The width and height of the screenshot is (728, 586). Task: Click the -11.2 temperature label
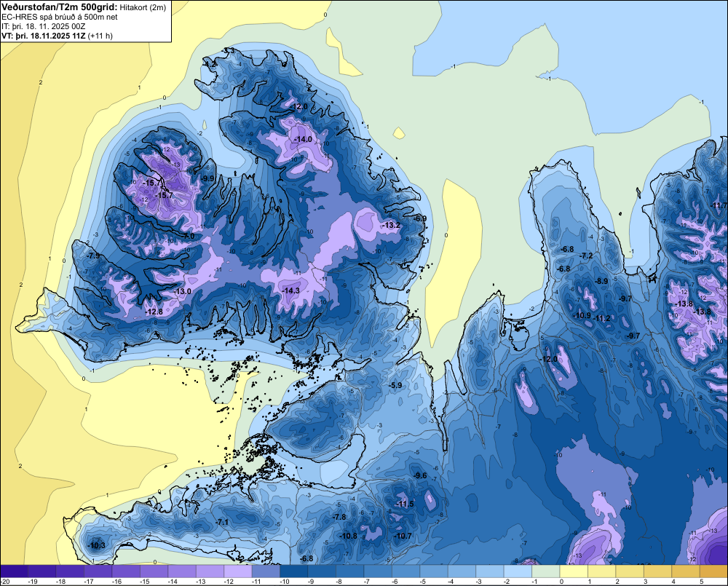[x=603, y=318]
